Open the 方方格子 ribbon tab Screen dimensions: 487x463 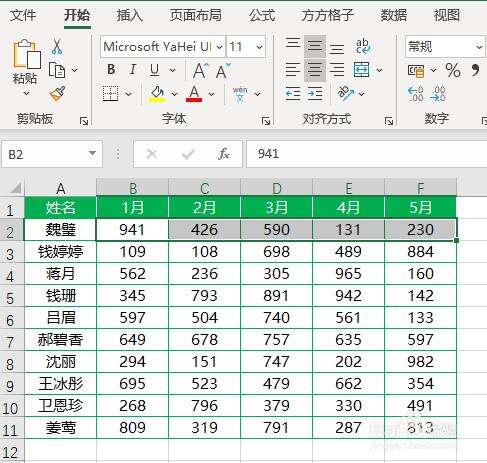[328, 15]
